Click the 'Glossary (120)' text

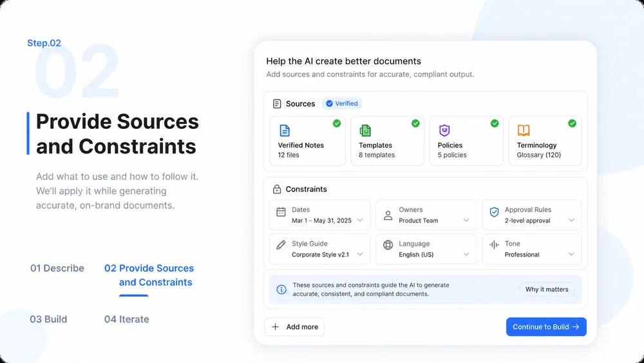point(539,155)
